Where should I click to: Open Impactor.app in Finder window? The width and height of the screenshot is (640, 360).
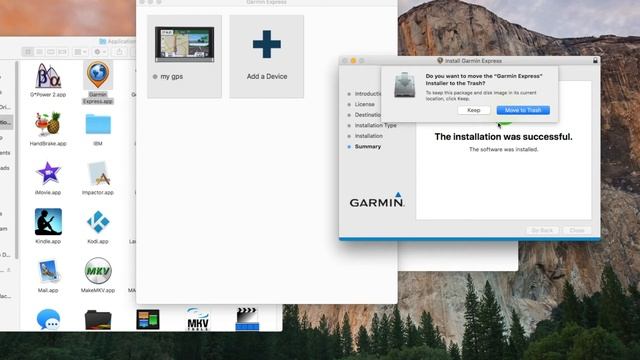(98, 174)
